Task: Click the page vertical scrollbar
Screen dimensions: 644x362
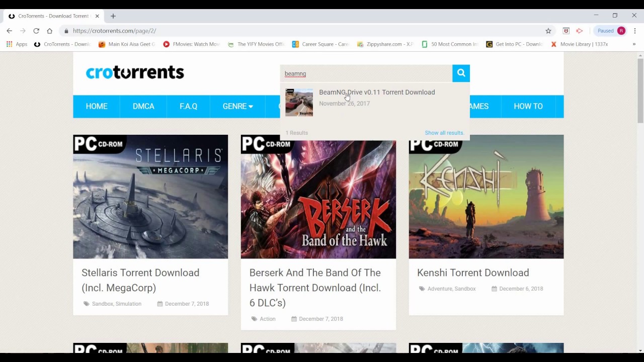Action: pos(640,90)
